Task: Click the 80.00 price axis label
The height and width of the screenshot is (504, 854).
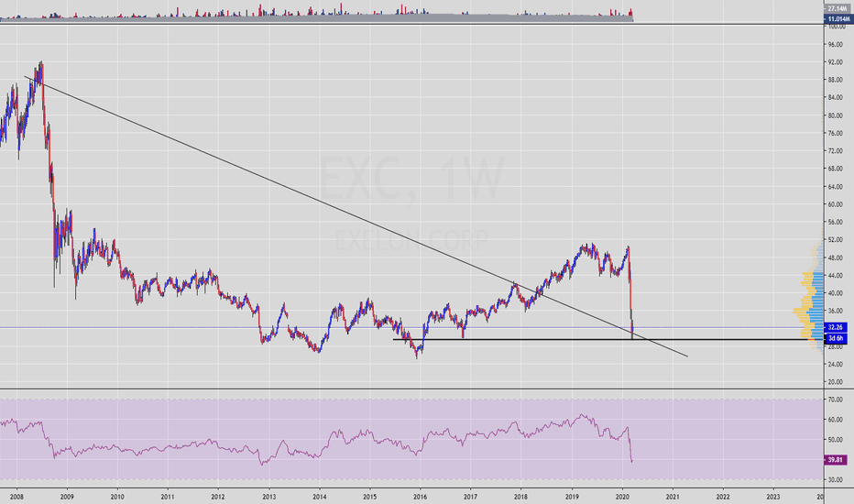Action: (x=836, y=115)
